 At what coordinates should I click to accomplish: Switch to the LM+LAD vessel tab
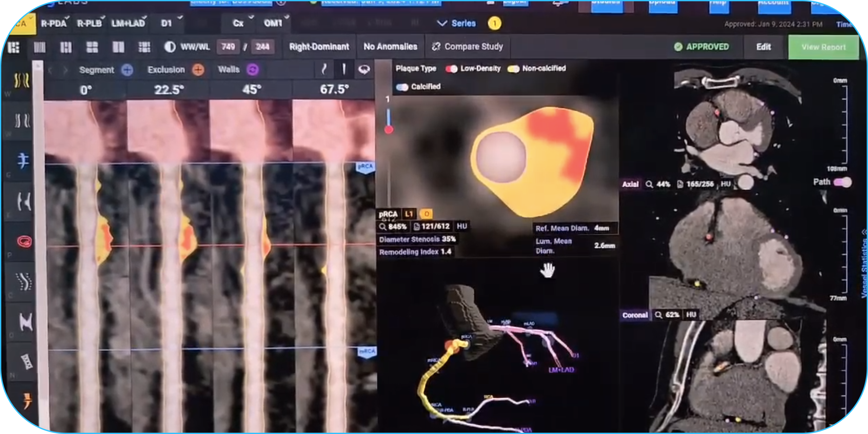[x=128, y=23]
